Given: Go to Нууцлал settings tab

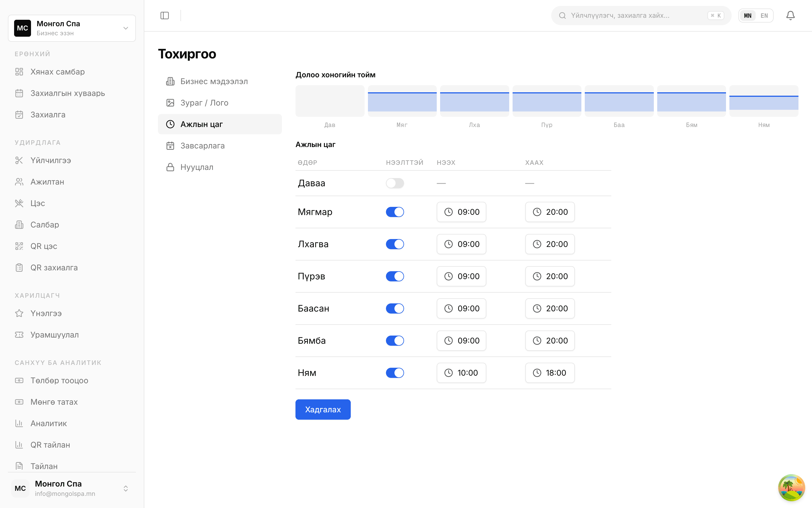Looking at the screenshot, I should pos(220,167).
